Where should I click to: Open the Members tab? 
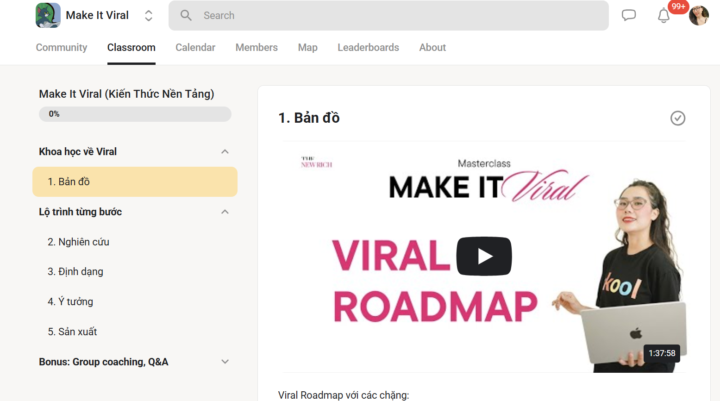point(256,47)
